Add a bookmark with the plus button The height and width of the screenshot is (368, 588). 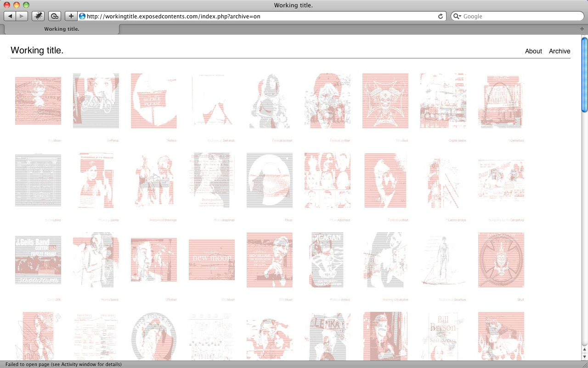[71, 16]
